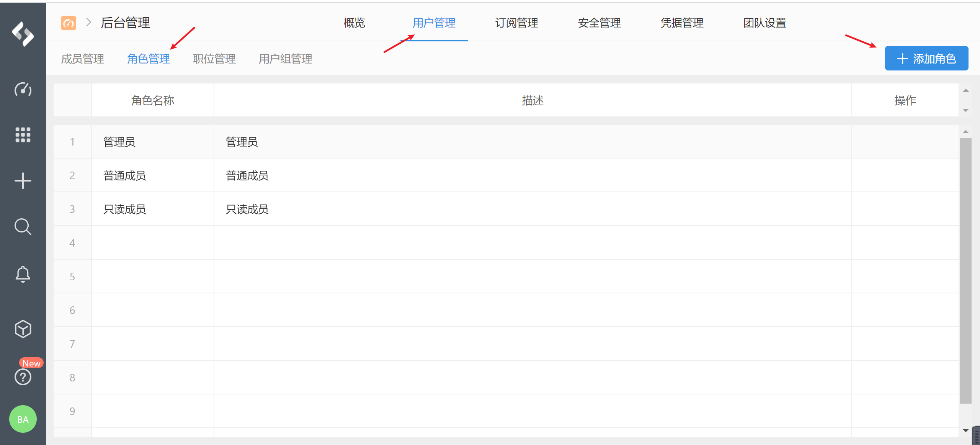
Task: Open search from the sidebar
Action: [x=23, y=227]
